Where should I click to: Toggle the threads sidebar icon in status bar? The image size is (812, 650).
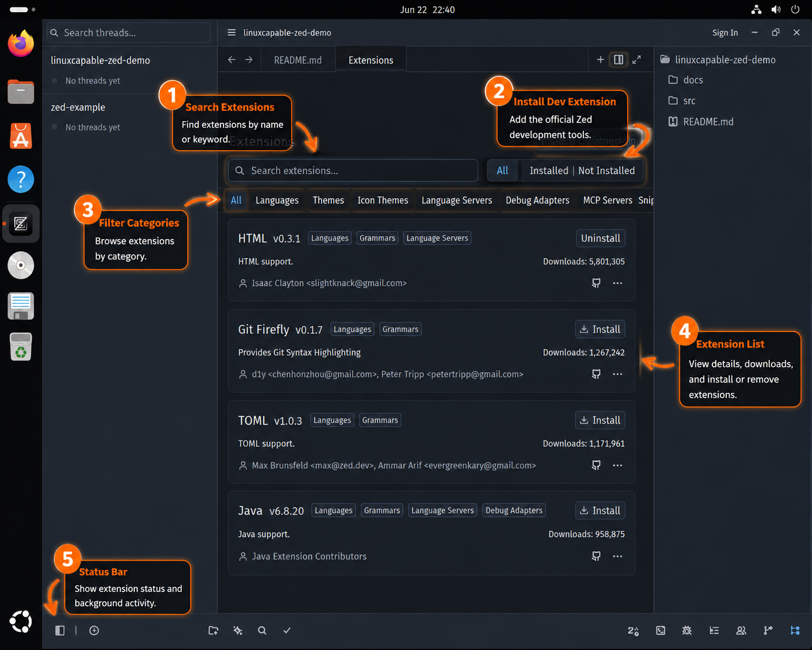(x=60, y=630)
